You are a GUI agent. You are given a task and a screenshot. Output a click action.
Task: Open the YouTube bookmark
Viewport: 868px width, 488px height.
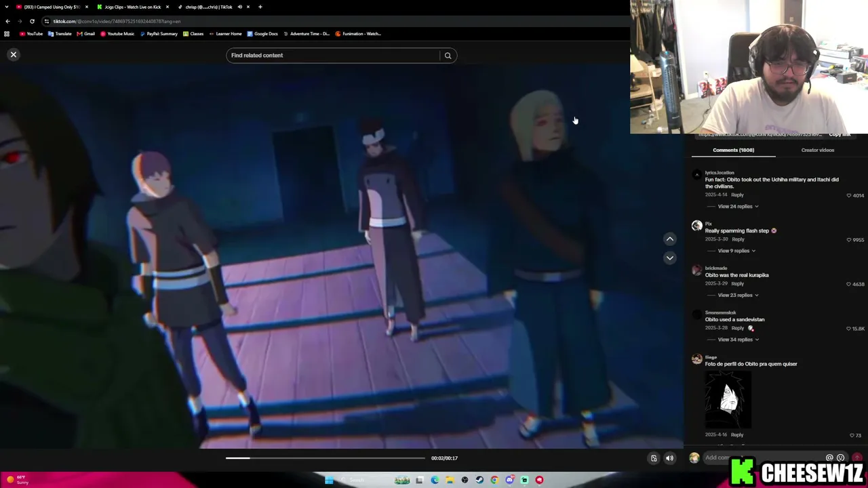[31, 34]
